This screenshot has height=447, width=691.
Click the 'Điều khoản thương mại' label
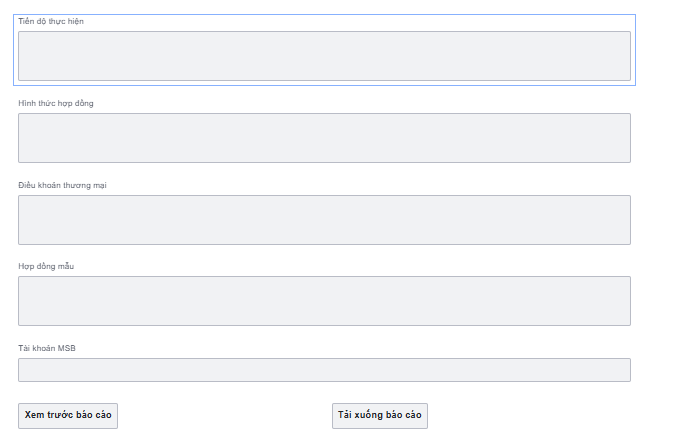[x=62, y=185]
